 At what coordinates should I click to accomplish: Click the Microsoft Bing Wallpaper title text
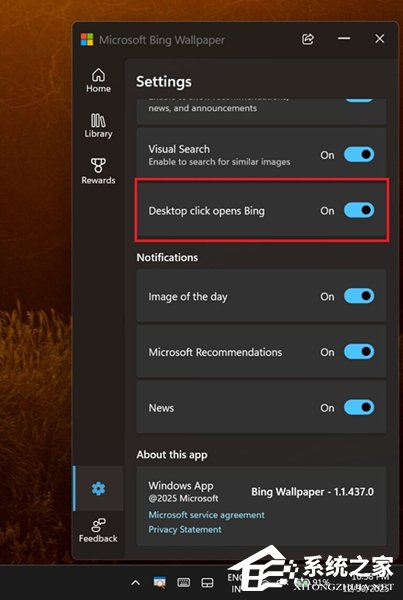pos(162,40)
